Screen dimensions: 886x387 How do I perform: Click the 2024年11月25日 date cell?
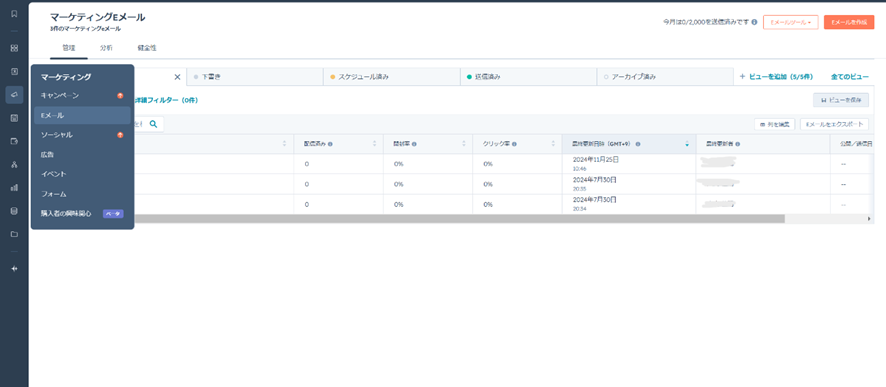tap(629, 164)
